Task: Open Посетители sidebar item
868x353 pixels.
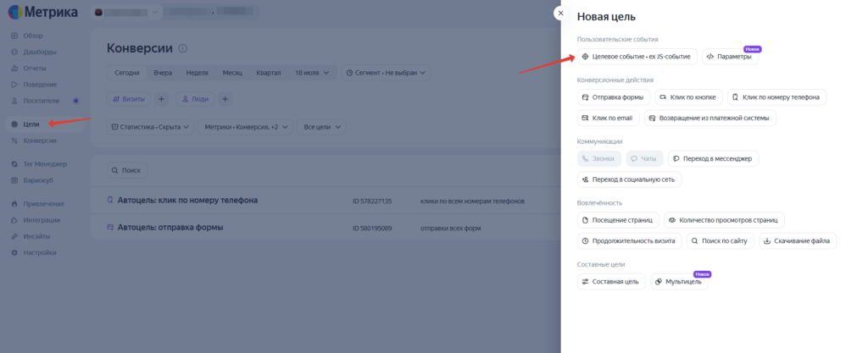Action: click(x=42, y=101)
